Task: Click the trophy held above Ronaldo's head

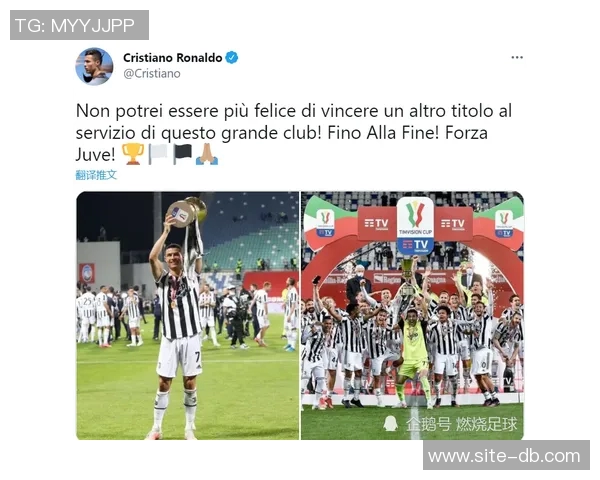Action: [187, 212]
